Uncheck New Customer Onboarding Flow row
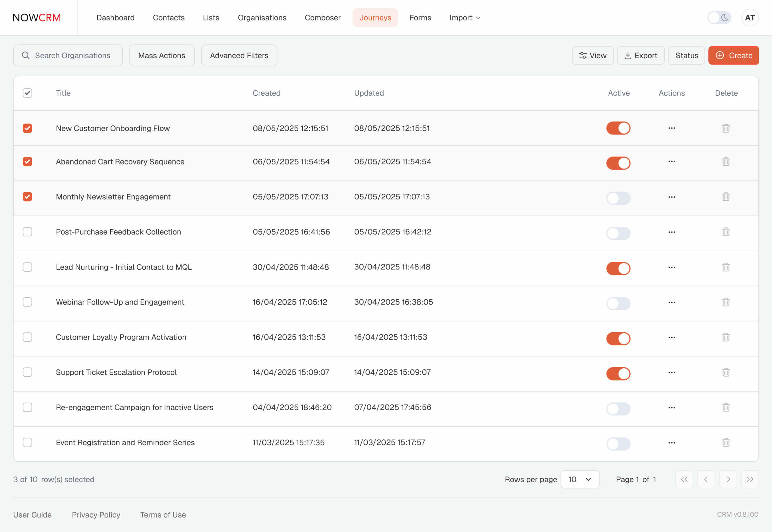Image resolution: width=772 pixels, height=532 pixels. point(27,128)
